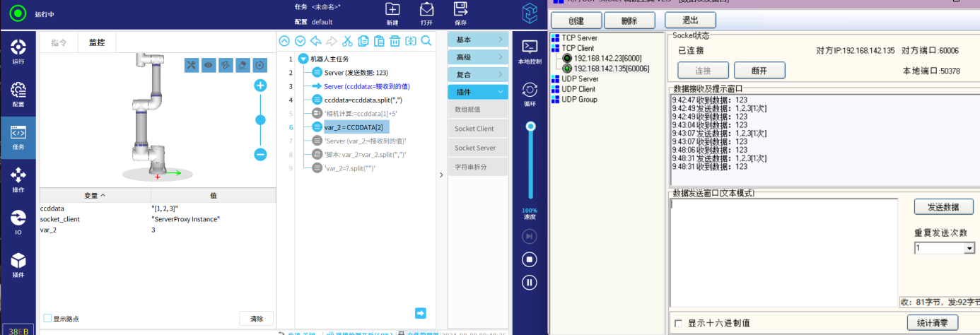Click the 循环 loop mode icon

[x=530, y=93]
